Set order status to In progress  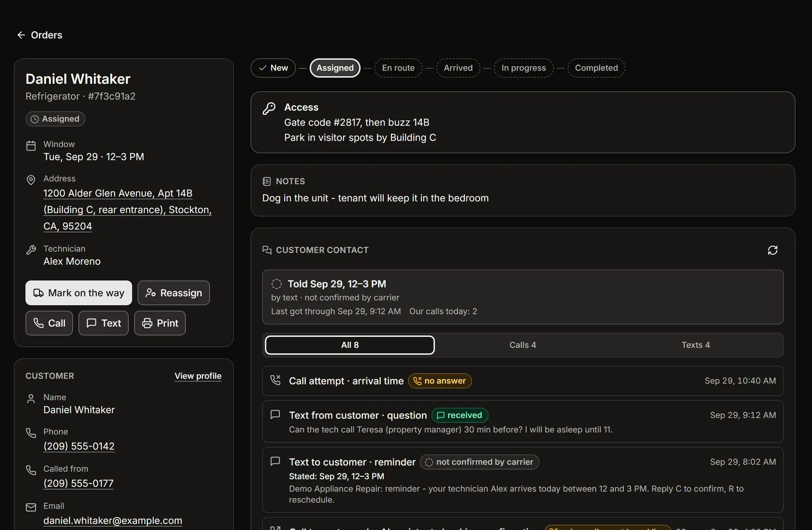(524, 68)
